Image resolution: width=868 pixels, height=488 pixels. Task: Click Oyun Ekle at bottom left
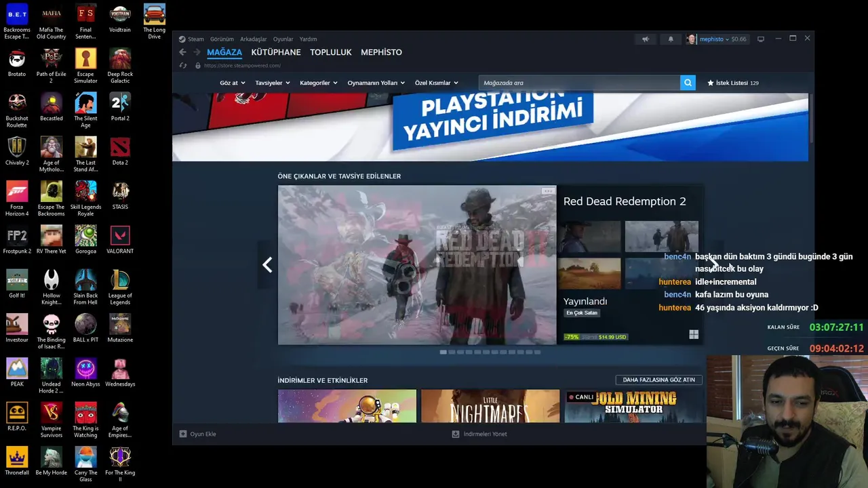198,434
